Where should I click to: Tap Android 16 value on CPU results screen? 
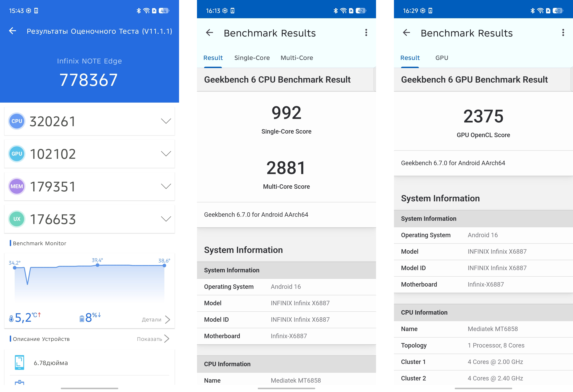coord(286,287)
